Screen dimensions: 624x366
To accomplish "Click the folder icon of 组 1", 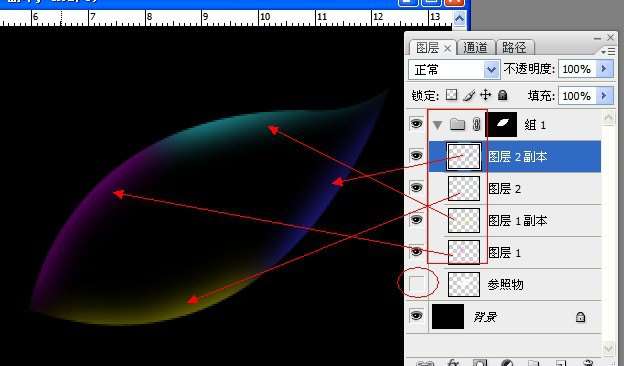I will click(x=457, y=125).
